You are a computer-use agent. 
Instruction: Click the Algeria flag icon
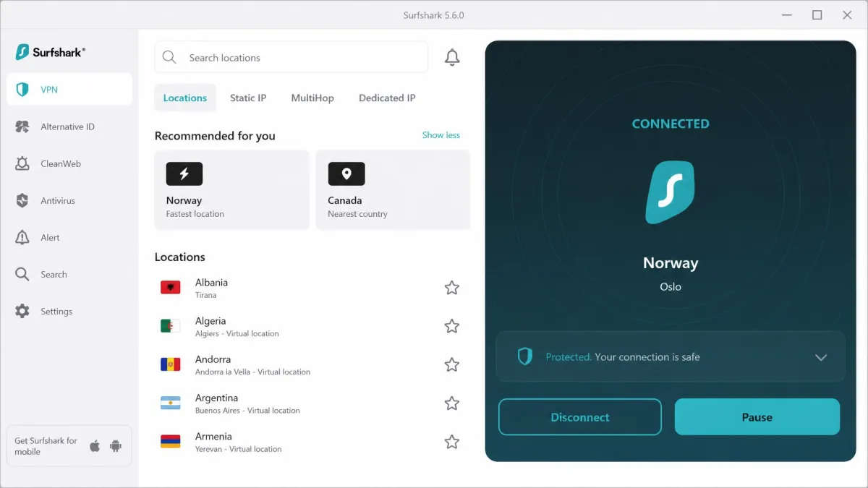[x=171, y=326]
